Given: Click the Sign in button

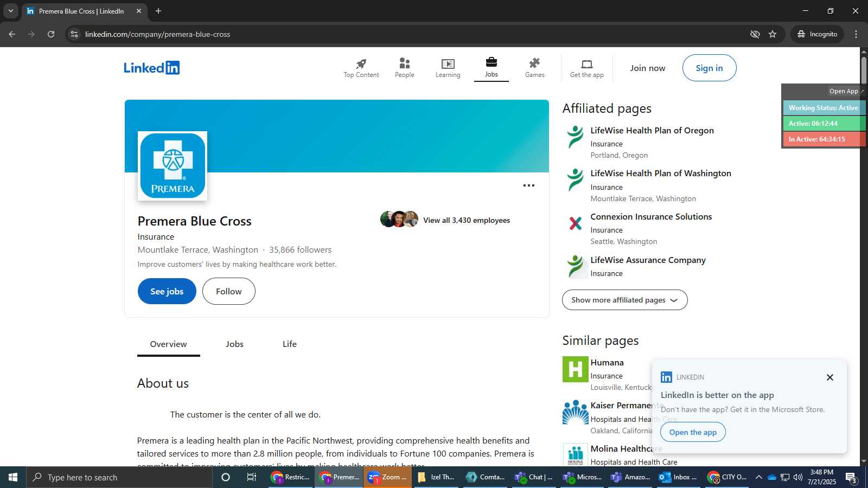Looking at the screenshot, I should coord(709,68).
